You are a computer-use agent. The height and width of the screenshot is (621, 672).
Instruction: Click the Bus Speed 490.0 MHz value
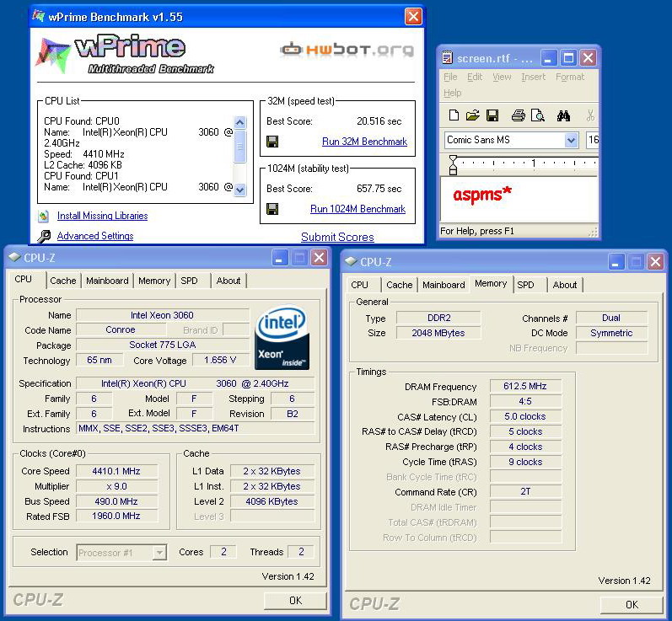point(116,501)
